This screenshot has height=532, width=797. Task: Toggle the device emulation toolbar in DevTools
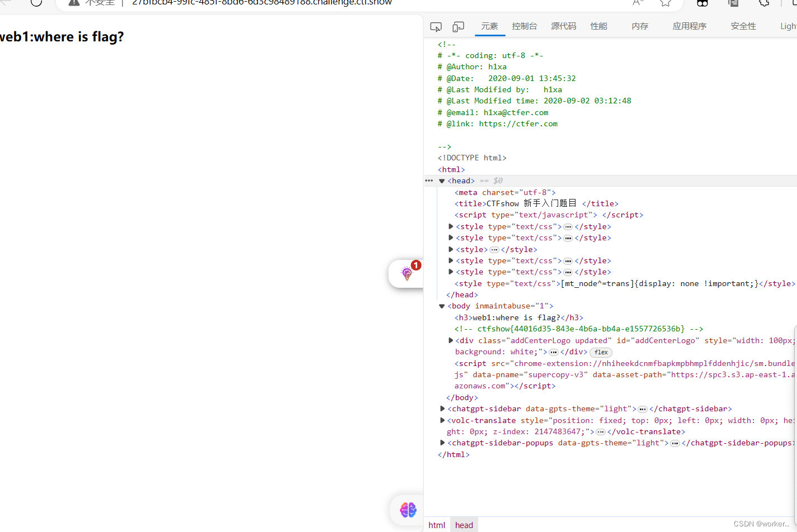tap(458, 26)
